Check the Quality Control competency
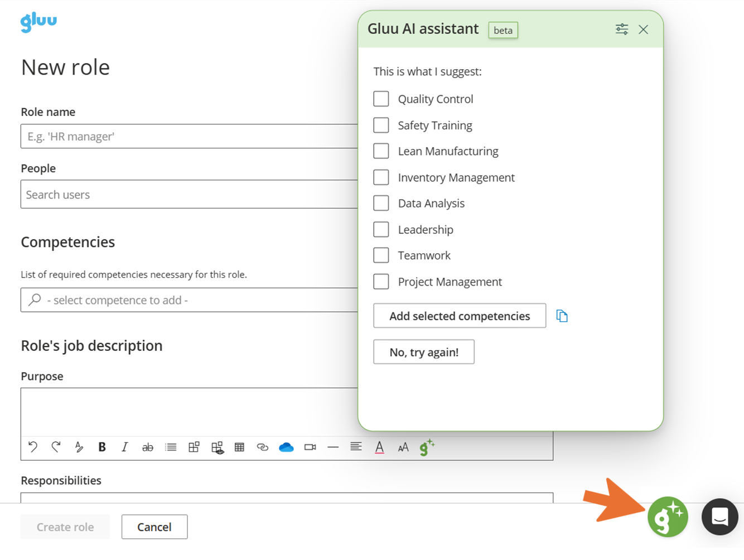Image resolution: width=744 pixels, height=560 pixels. [x=381, y=99]
